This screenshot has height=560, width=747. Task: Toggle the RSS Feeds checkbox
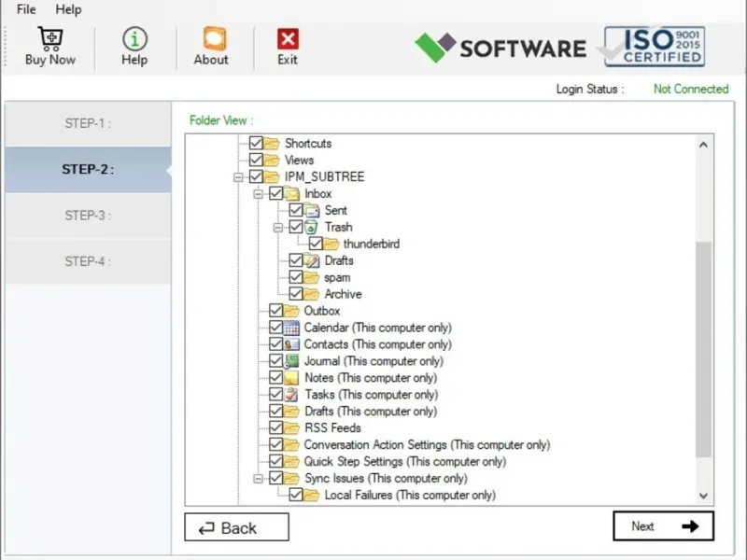pos(275,427)
